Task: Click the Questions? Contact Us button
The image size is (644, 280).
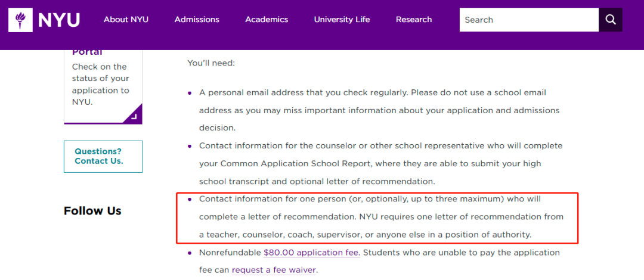Action: tap(103, 157)
